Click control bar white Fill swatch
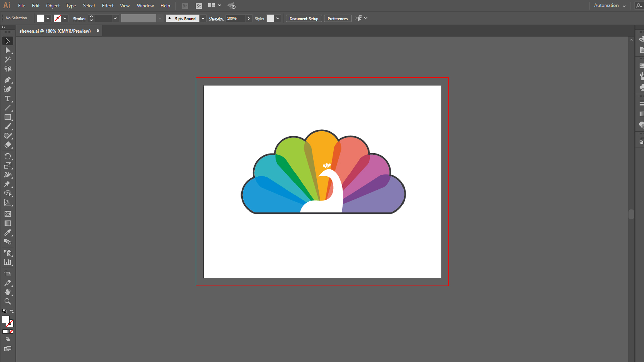 pyautogui.click(x=40, y=18)
